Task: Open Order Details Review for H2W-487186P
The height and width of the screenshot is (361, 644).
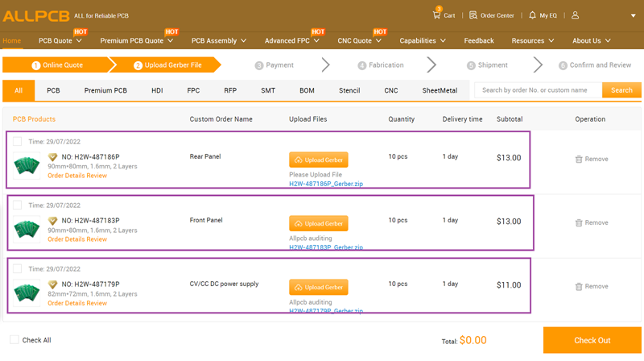Action: (77, 176)
